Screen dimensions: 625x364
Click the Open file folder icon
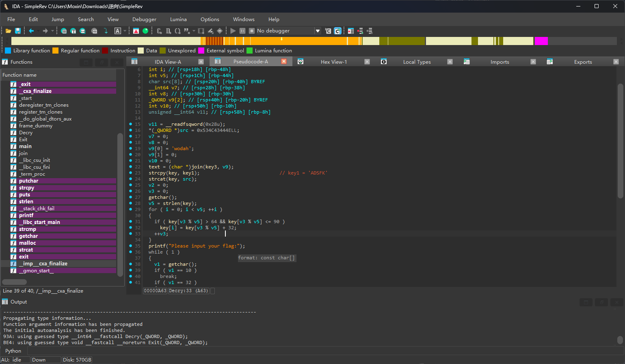8,31
